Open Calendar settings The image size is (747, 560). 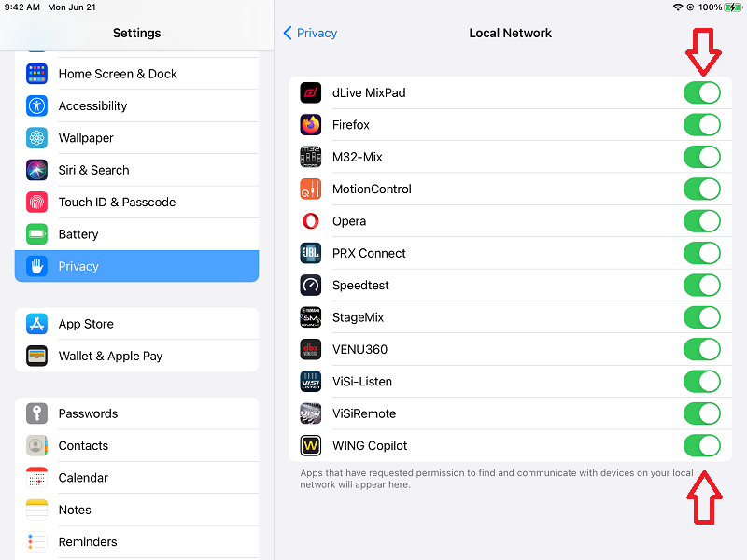(x=136, y=478)
